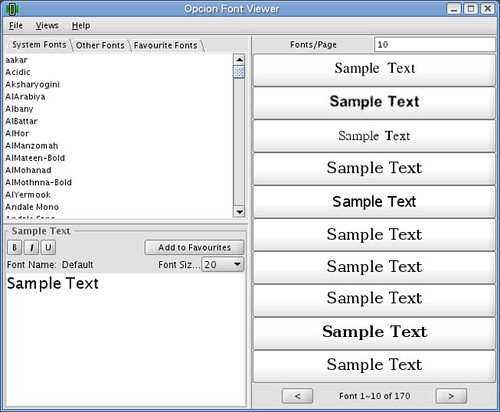The height and width of the screenshot is (412, 500).
Task: Click the third Sample Text preview button
Action: (374, 136)
